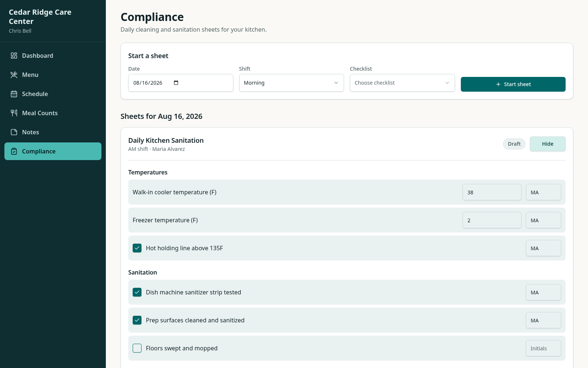588x368 pixels.
Task: Click the Date field showing 08/16/2026
Action: tap(180, 83)
